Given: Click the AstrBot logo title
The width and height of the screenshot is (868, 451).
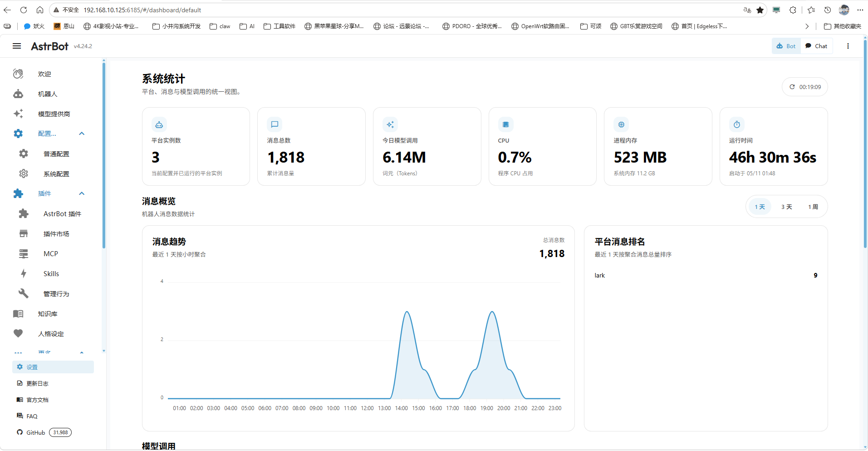Looking at the screenshot, I should click(49, 46).
